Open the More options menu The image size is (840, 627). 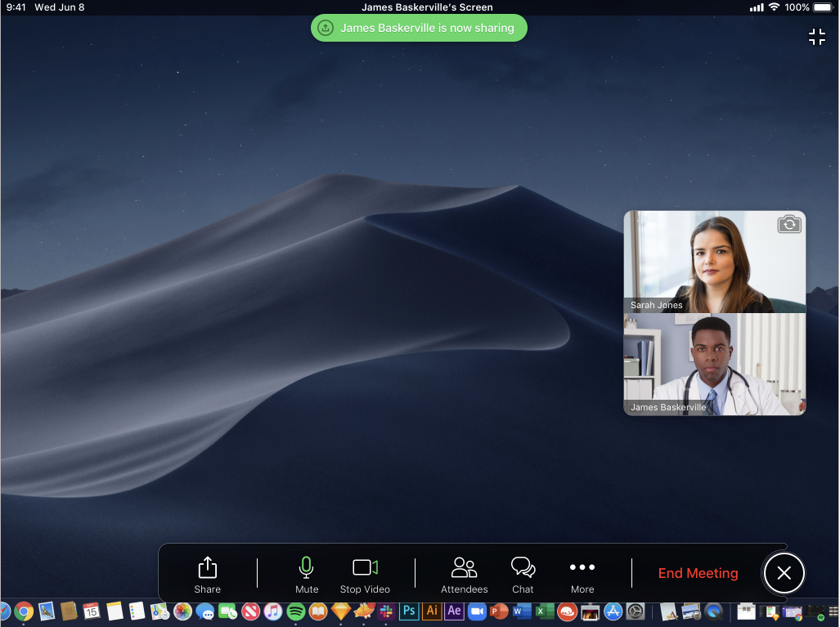[582, 575]
